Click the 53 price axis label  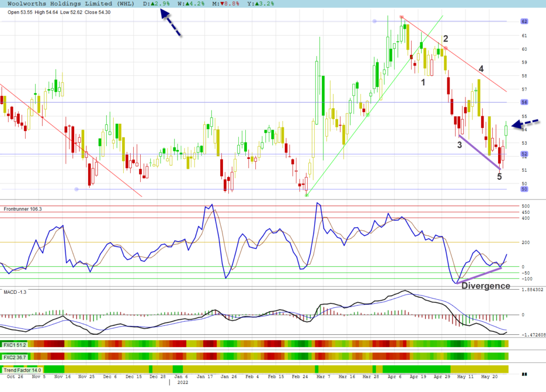524,143
